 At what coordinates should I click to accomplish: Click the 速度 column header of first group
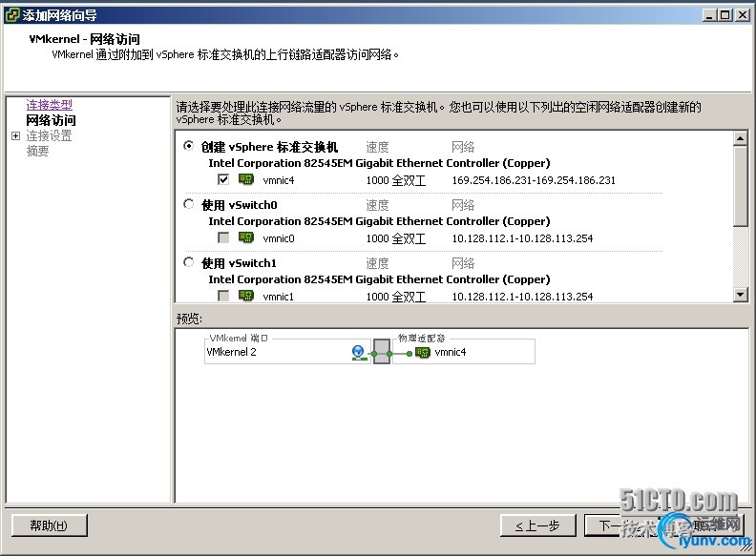click(377, 147)
